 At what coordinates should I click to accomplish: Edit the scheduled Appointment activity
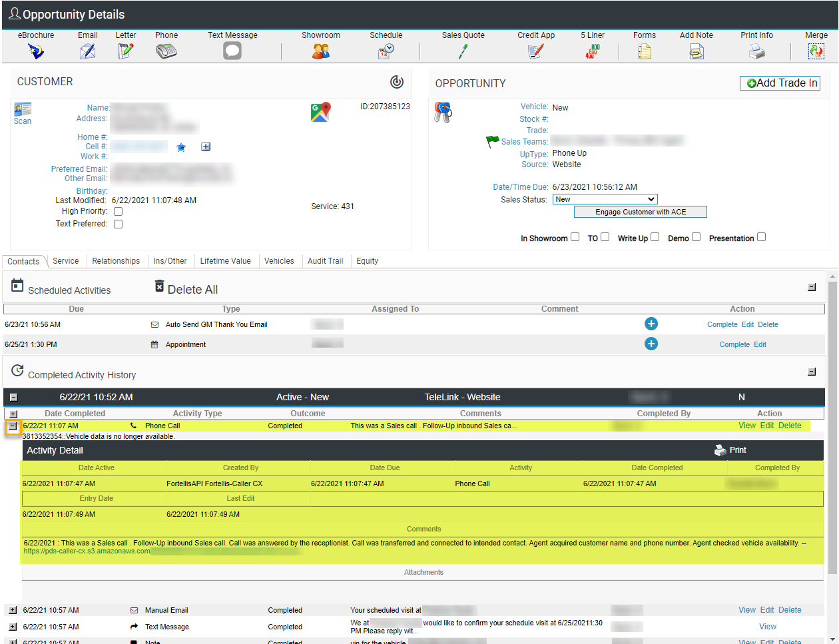760,345
